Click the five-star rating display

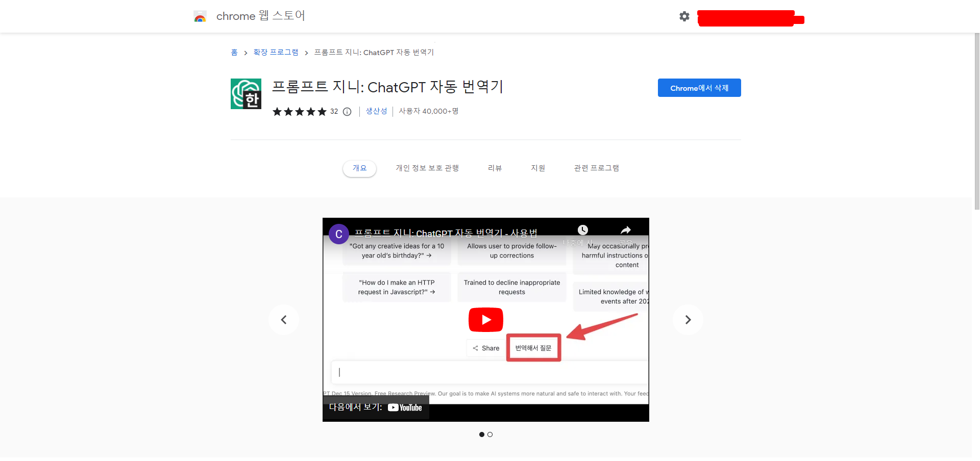(x=300, y=112)
